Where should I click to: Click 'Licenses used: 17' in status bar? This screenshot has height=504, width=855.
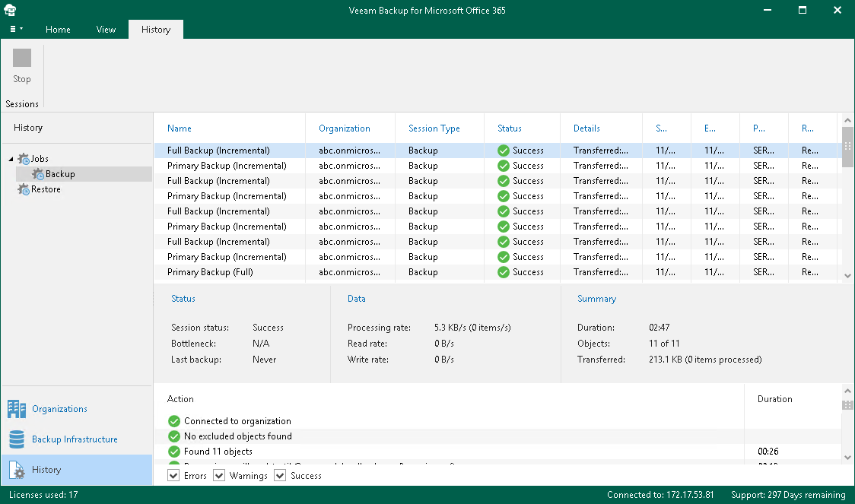coord(43,495)
